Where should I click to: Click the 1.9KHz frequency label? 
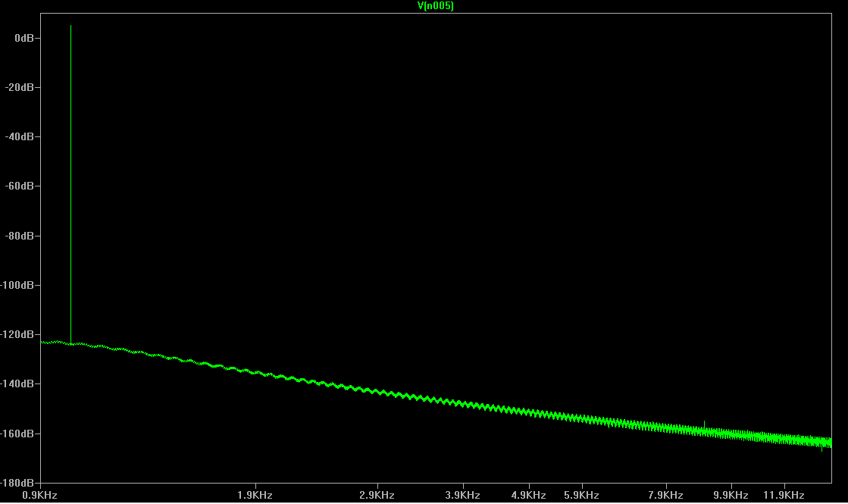click(x=255, y=496)
